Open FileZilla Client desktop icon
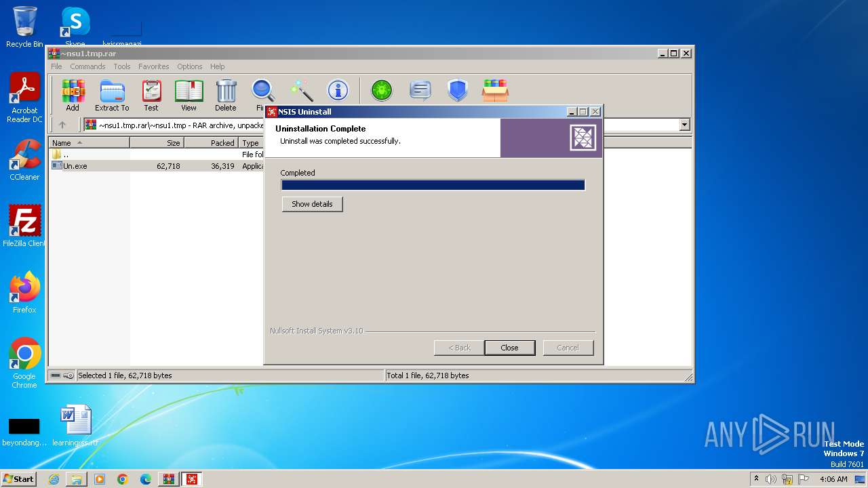 pyautogui.click(x=24, y=226)
